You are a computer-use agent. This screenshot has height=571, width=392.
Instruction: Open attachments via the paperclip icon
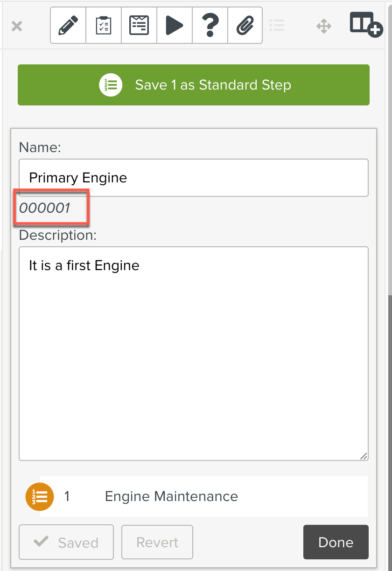[x=245, y=25]
